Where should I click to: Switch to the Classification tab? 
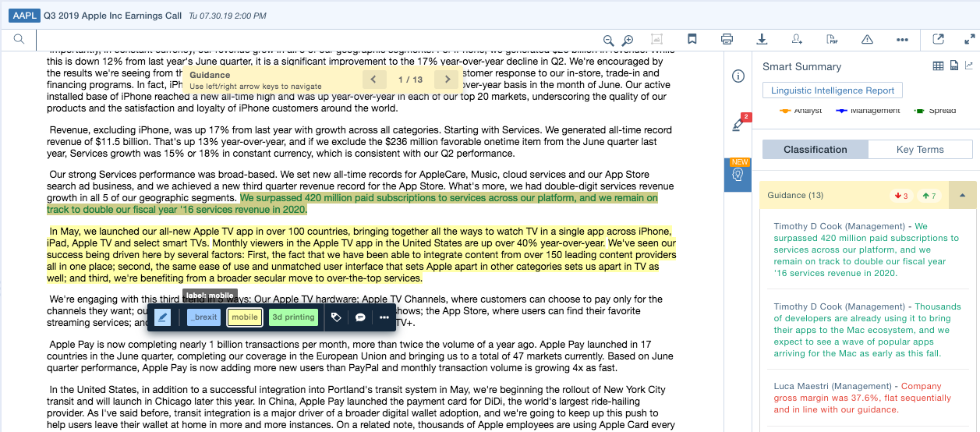point(815,150)
